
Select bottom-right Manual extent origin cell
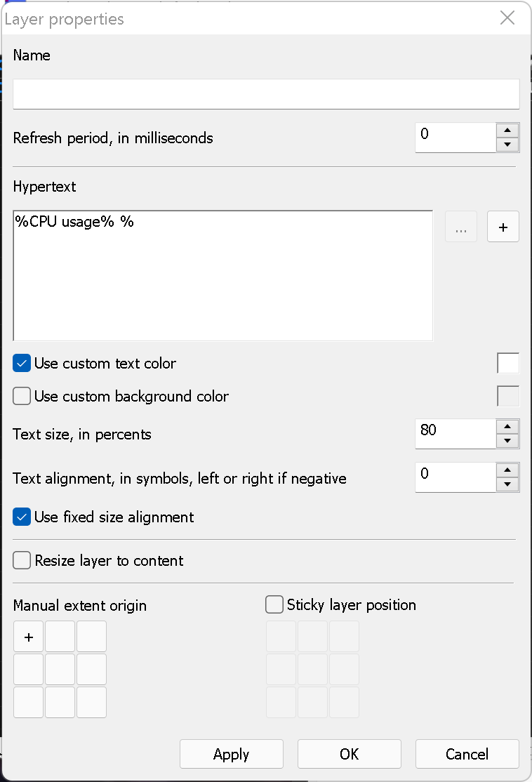[x=92, y=702]
